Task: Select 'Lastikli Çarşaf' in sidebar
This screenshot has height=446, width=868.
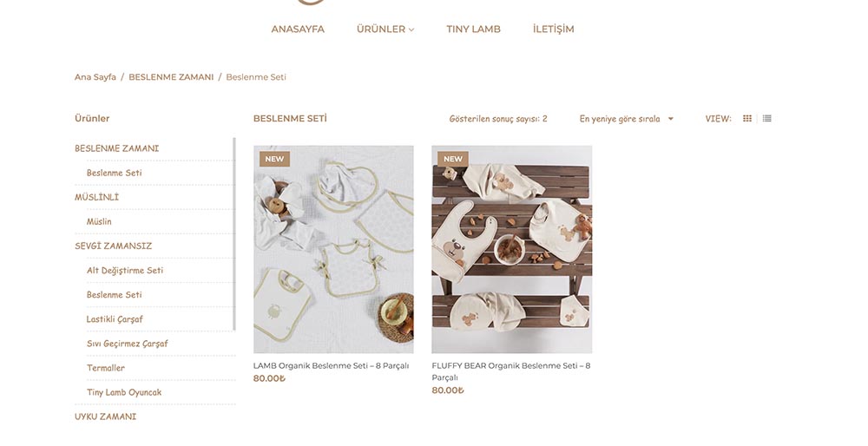Action: tap(115, 319)
